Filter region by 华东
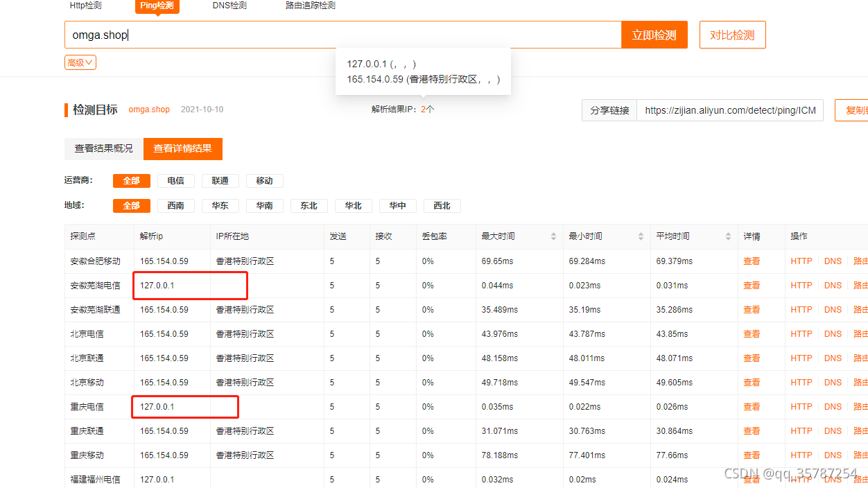This screenshot has height=488, width=868. tap(220, 206)
